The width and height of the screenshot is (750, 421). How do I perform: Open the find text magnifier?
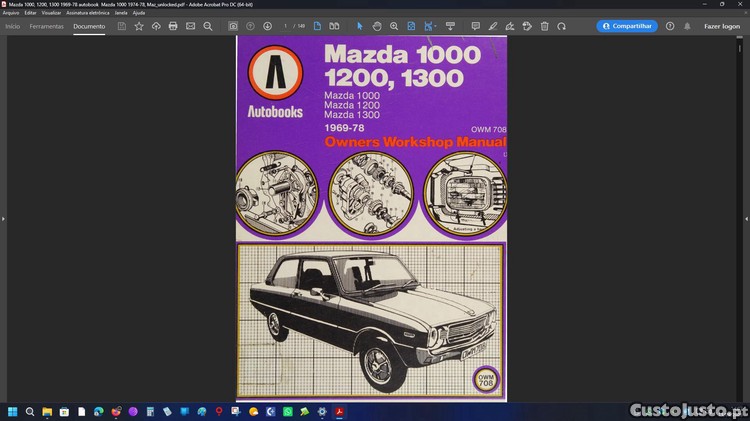click(x=208, y=26)
